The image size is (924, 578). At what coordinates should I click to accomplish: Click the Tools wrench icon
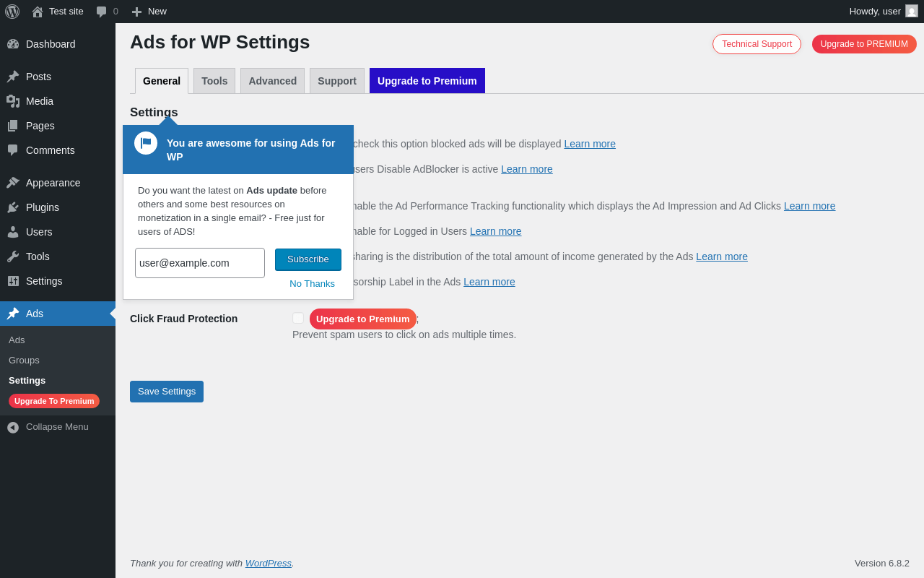(13, 256)
